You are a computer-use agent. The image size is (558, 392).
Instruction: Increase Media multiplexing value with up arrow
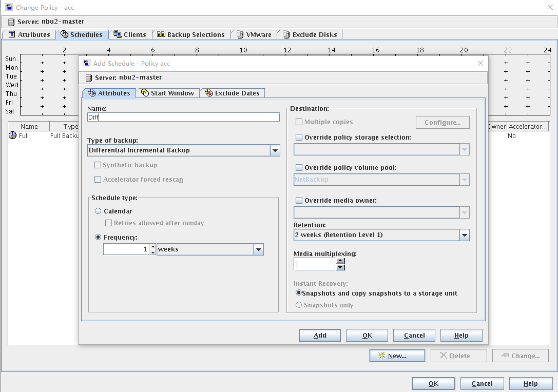pos(340,261)
